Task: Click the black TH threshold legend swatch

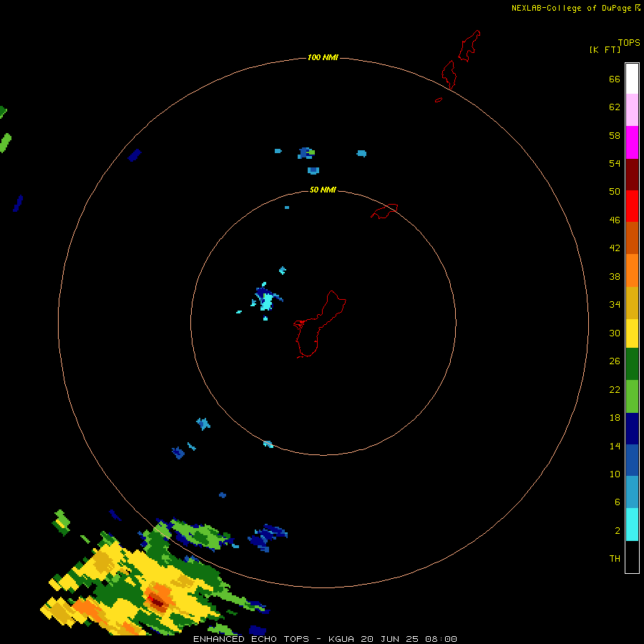Action: (632, 557)
